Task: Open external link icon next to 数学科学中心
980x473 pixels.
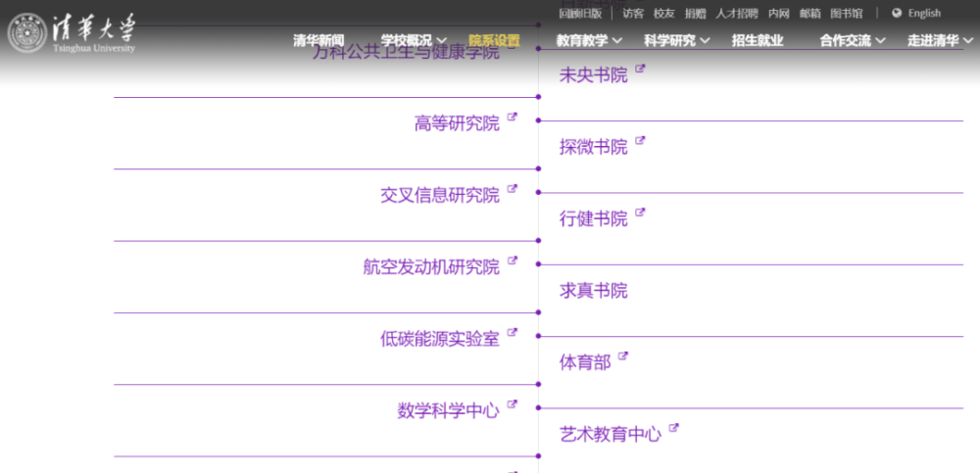Action: (x=513, y=403)
